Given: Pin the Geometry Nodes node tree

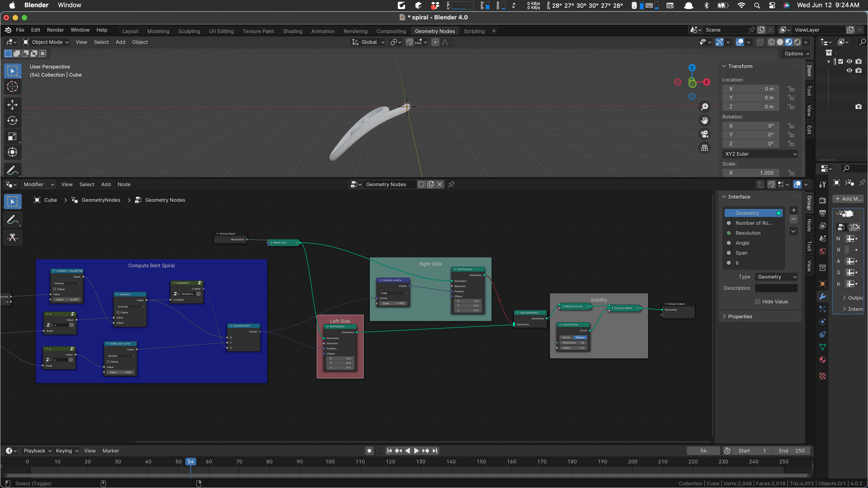Looking at the screenshot, I should click(x=451, y=184).
